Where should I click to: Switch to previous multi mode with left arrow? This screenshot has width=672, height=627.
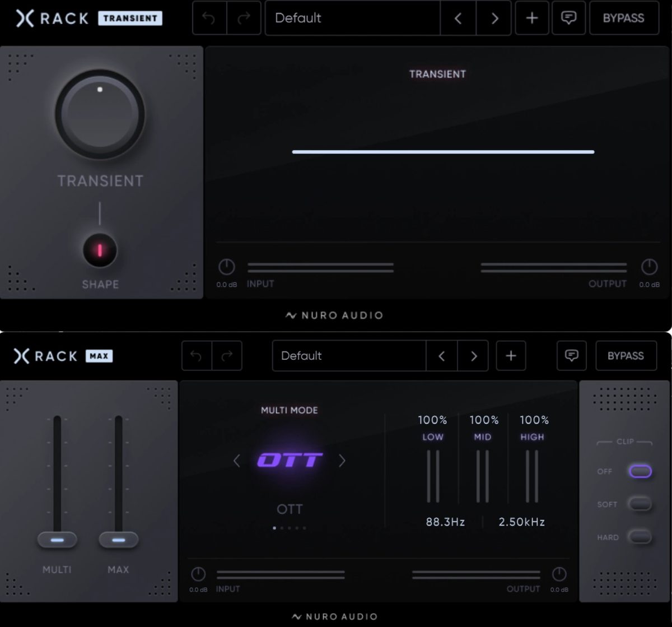pyautogui.click(x=236, y=461)
